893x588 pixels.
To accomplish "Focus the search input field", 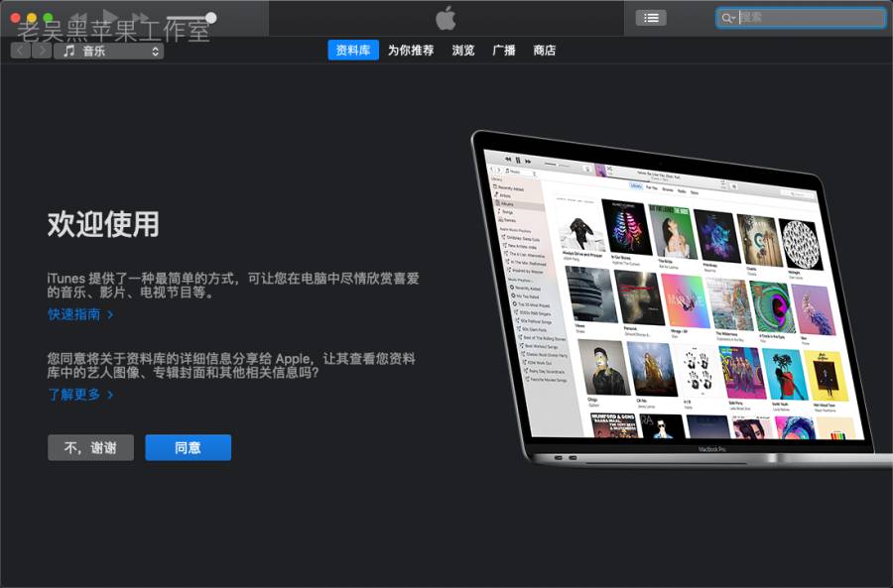I will pos(800,18).
